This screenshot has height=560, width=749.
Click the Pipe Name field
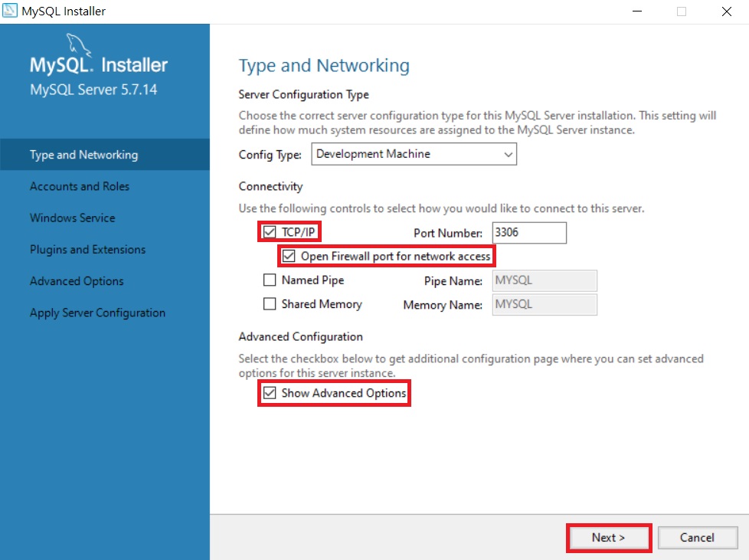[545, 280]
